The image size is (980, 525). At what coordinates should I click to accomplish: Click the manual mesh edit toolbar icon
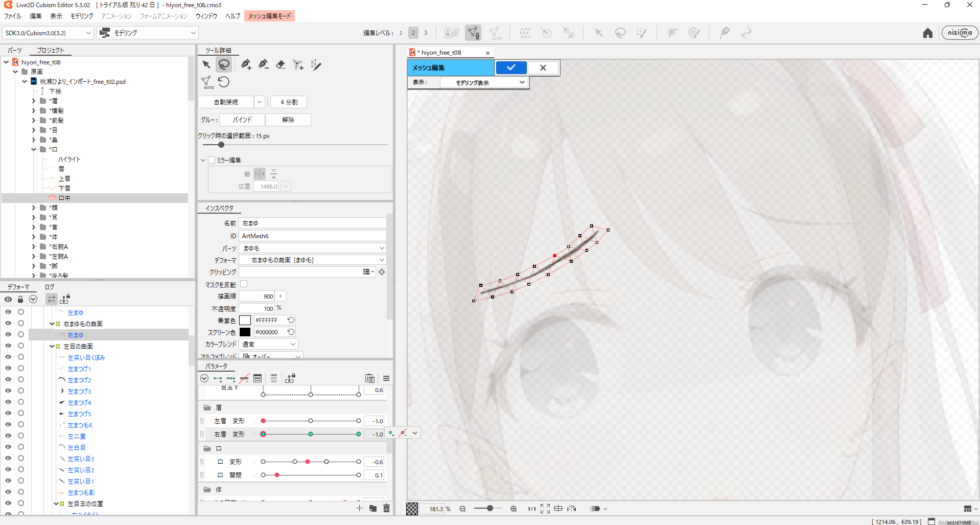click(x=473, y=33)
